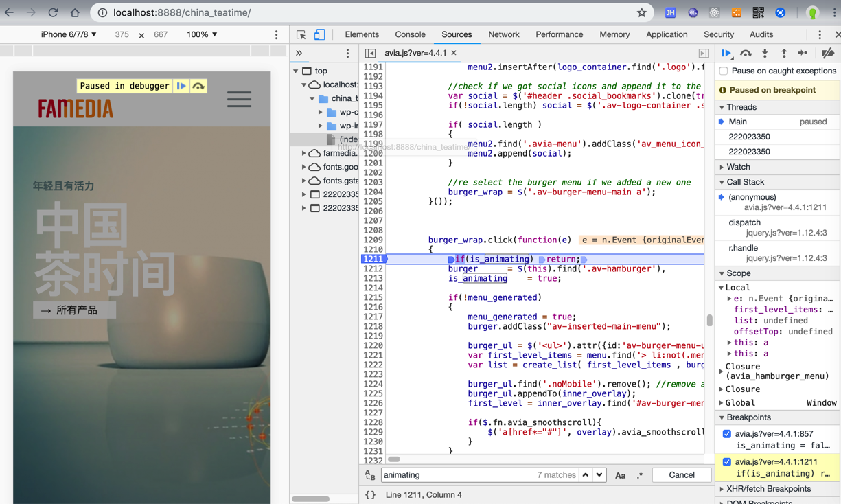Disable the avia.js line 857 breakpoint
Viewport: 841px width, 504px height.
click(x=727, y=434)
